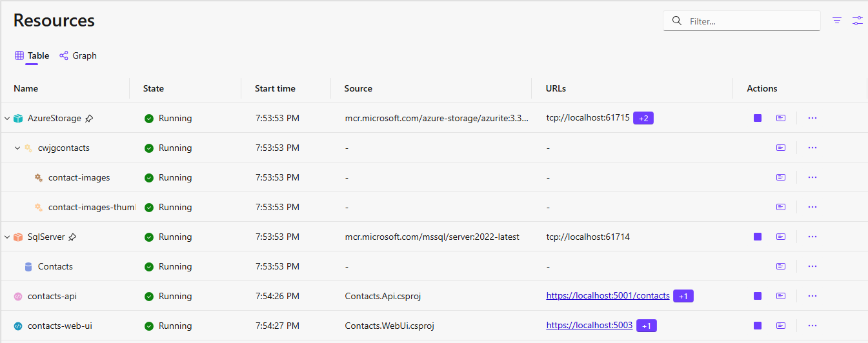The image size is (868, 343).
Task: Show additional contacts-web-ui URLs with +1 badge
Action: point(647,326)
